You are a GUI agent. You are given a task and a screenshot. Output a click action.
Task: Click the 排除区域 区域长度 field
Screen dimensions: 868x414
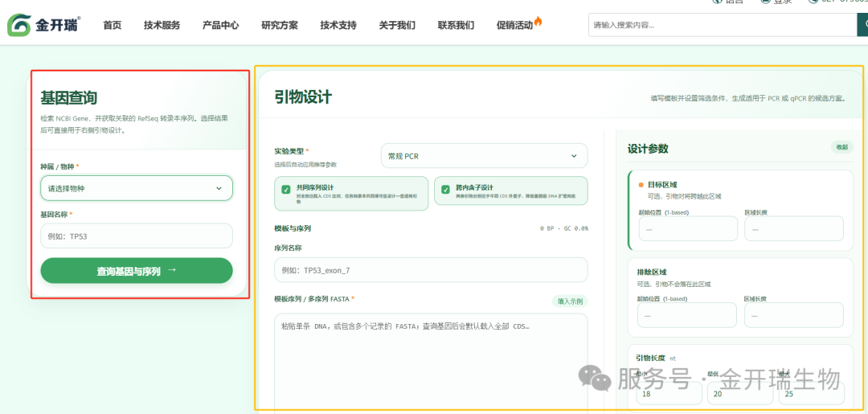tap(794, 315)
